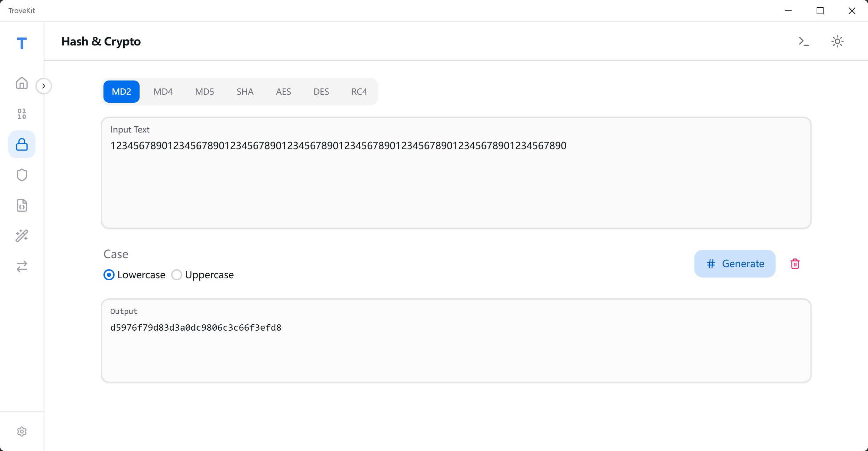Switch to the MD5 algorithm tab
The height and width of the screenshot is (451, 868).
tap(204, 91)
